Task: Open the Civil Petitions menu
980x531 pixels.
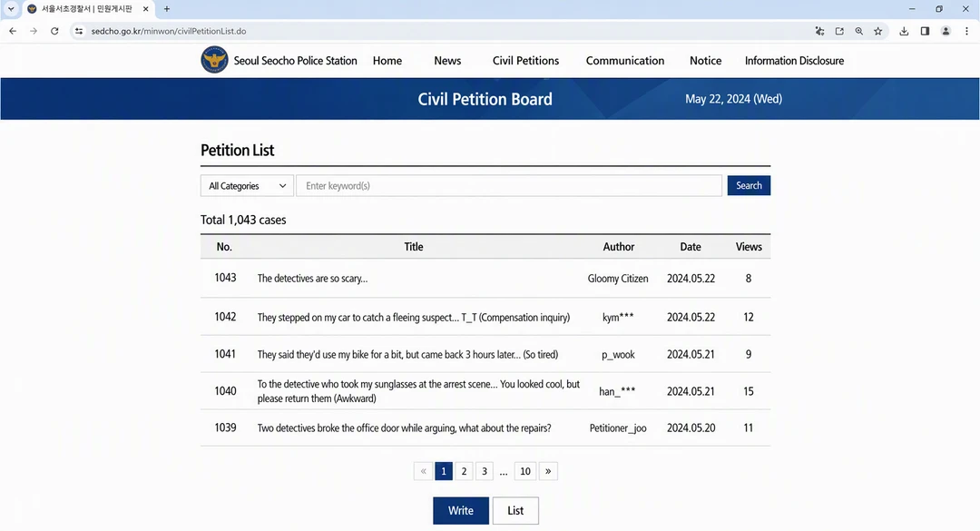Action: [525, 61]
